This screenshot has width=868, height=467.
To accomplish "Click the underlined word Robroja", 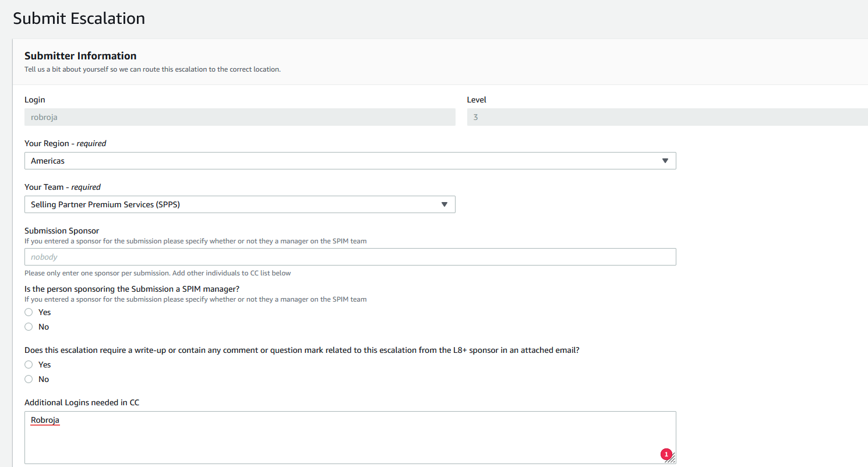I will pyautogui.click(x=45, y=420).
